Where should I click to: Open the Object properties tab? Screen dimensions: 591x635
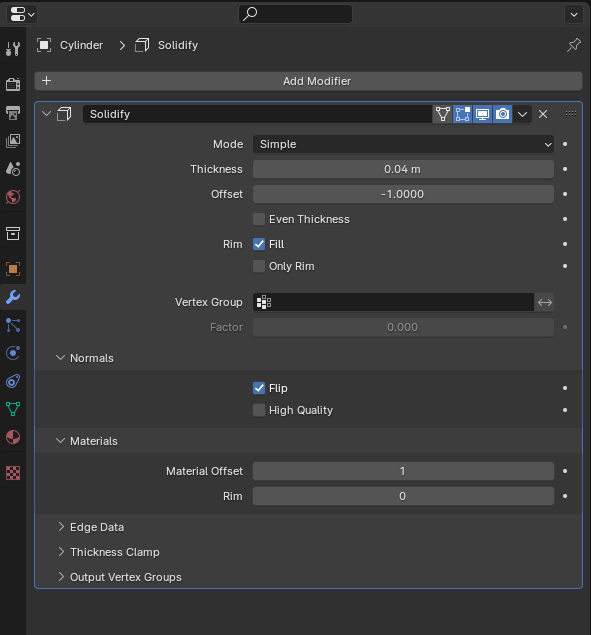point(13,269)
